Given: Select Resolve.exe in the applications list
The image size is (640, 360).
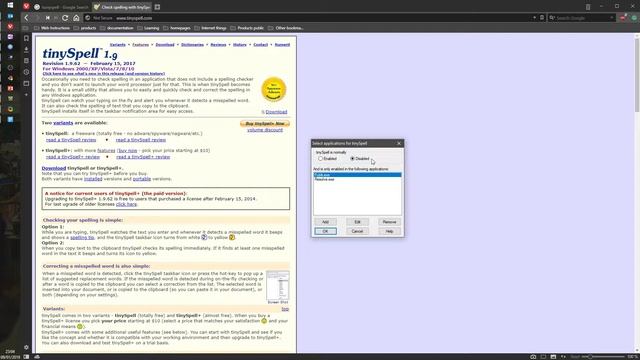Looking at the screenshot, I should pos(357,179).
